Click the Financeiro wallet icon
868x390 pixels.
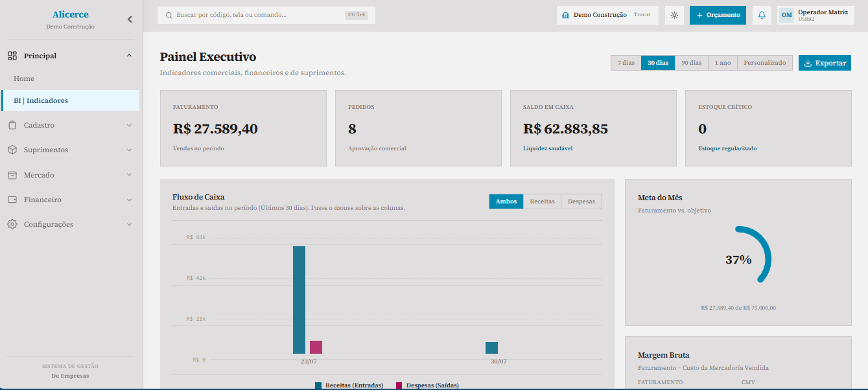coord(12,200)
